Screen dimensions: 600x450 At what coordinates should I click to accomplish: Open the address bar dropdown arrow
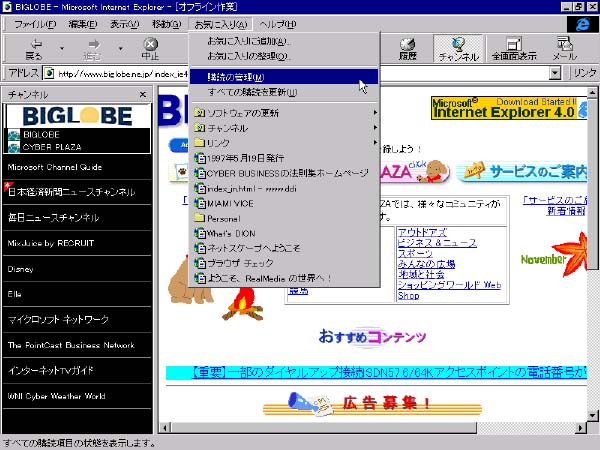point(555,73)
